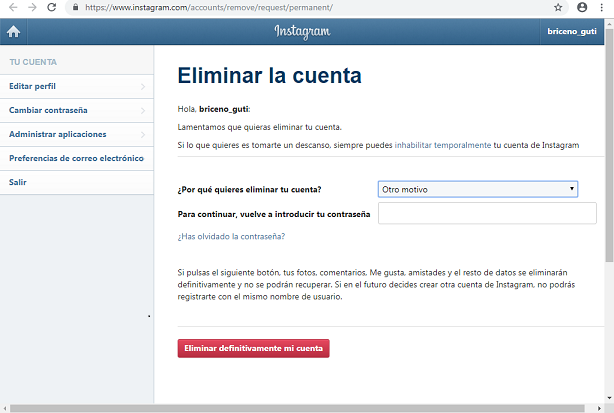Click '¿Por qué quieres eliminar tu cuenta?' label
Viewport: 614px width, 413px height.
249,190
